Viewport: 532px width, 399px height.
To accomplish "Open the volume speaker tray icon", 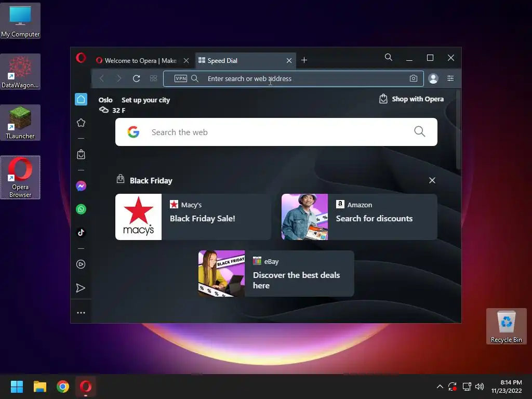I will point(480,387).
